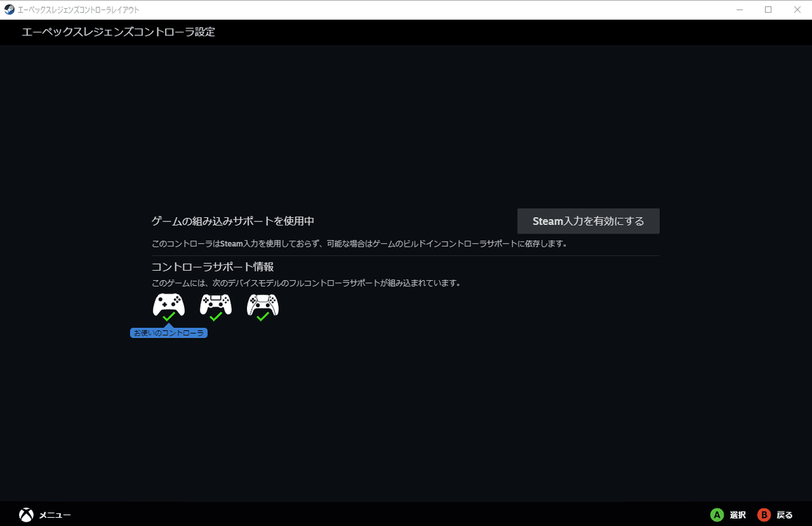Click the お使いのコントローラ label tag
The width and height of the screenshot is (812, 526).
pyautogui.click(x=168, y=333)
